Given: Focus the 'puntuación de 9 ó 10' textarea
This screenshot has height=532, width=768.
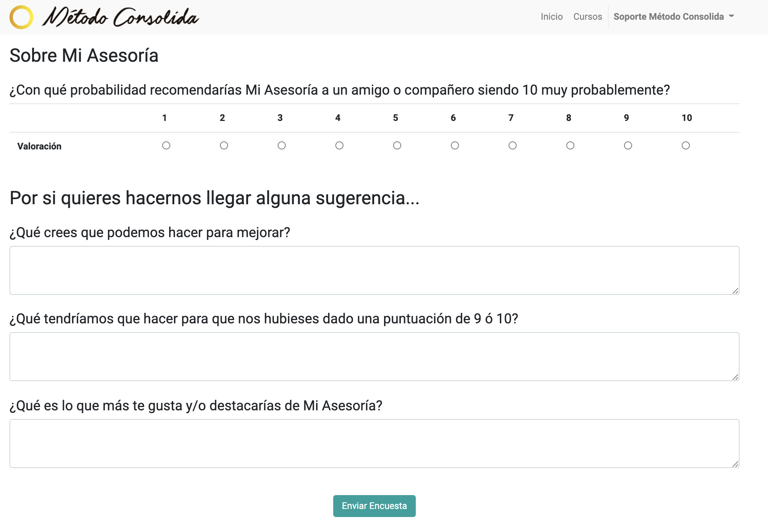Looking at the screenshot, I should (x=375, y=357).
